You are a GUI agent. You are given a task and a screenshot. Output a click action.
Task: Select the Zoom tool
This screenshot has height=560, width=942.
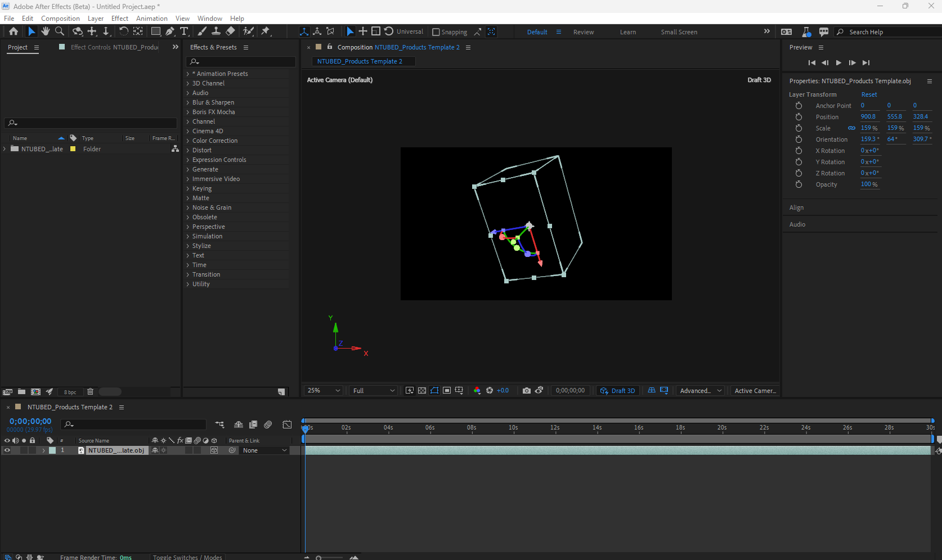[x=59, y=31]
